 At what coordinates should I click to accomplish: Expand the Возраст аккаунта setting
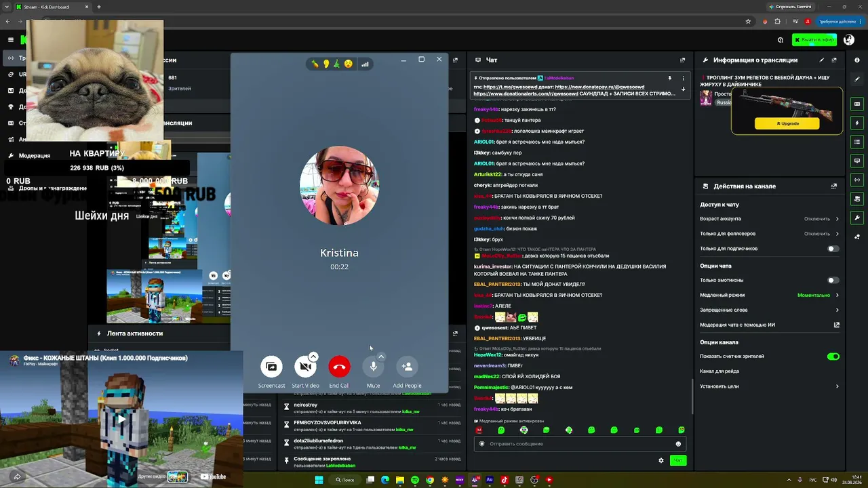770,219
